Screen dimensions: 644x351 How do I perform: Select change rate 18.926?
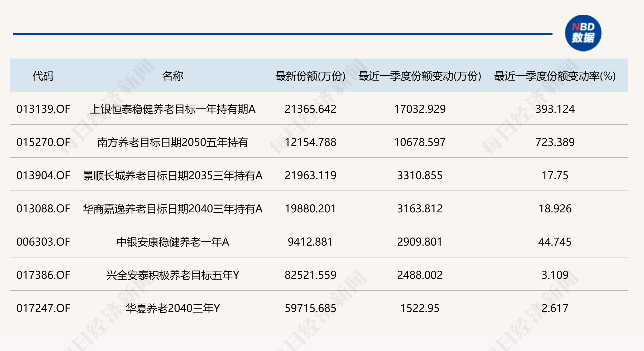(x=555, y=208)
